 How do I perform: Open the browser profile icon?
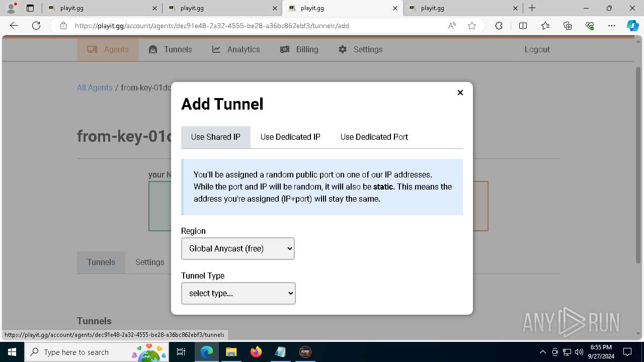coord(11,8)
